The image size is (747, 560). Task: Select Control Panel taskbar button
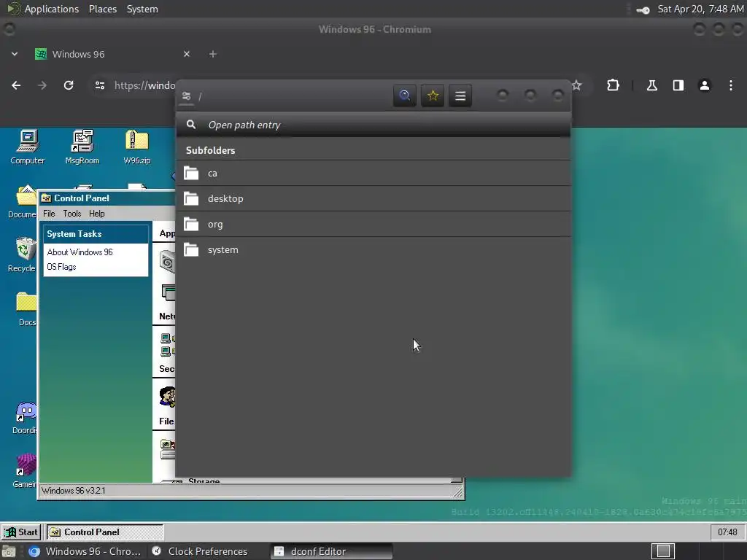(105, 532)
